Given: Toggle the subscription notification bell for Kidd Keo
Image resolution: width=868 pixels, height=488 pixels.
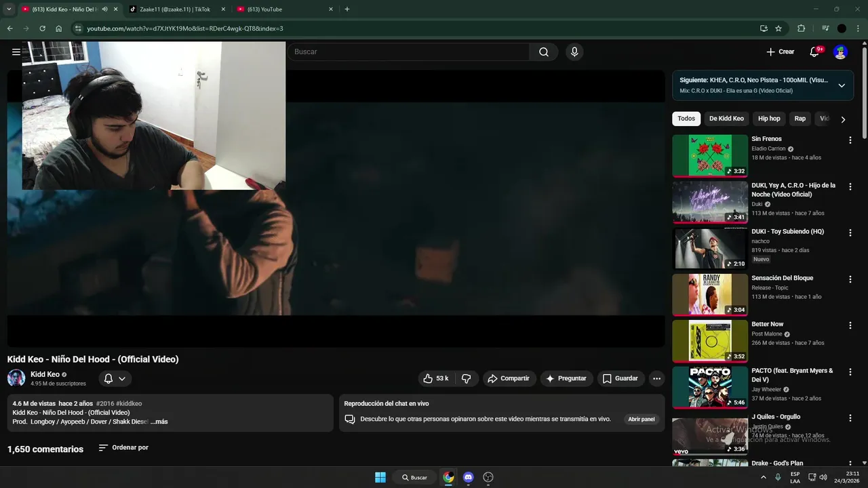Looking at the screenshot, I should coord(115,378).
